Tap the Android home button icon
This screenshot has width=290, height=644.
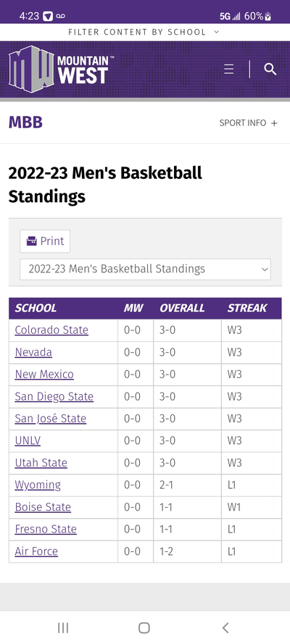pos(144,627)
